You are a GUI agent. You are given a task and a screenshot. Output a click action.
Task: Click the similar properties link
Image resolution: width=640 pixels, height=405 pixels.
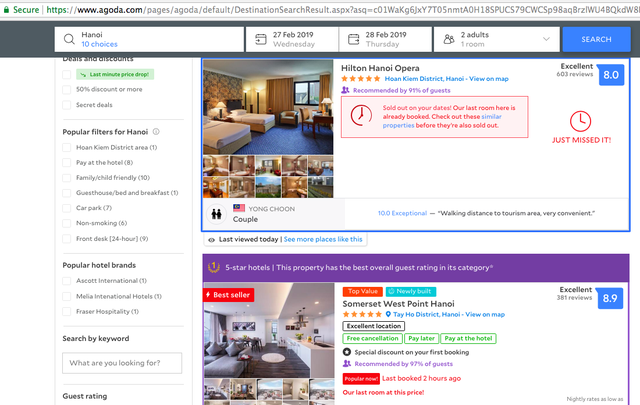(x=442, y=121)
